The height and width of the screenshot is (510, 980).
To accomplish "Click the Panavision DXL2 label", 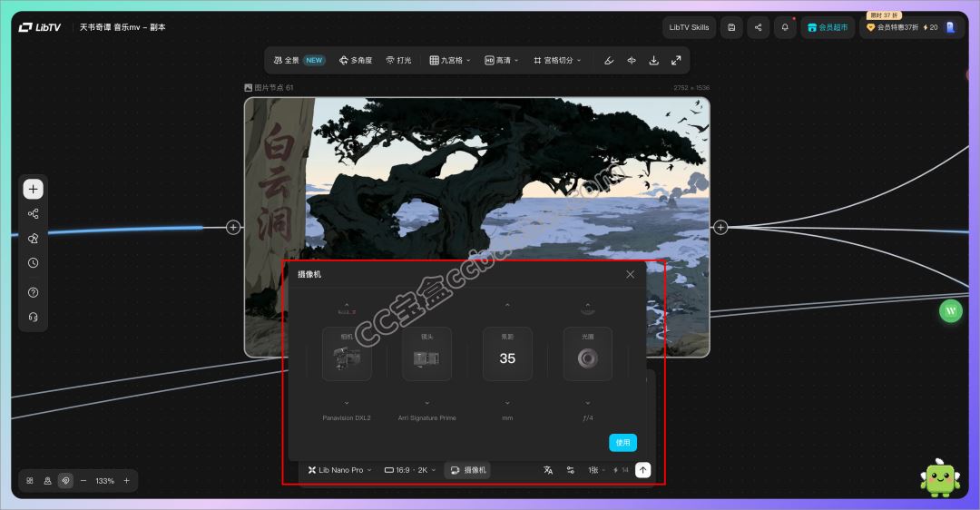I will pyautogui.click(x=347, y=418).
